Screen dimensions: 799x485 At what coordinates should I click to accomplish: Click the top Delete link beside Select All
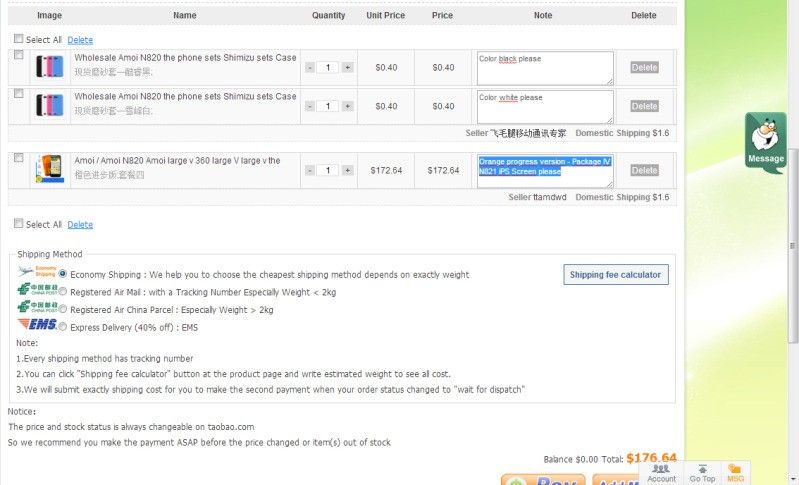pos(80,40)
